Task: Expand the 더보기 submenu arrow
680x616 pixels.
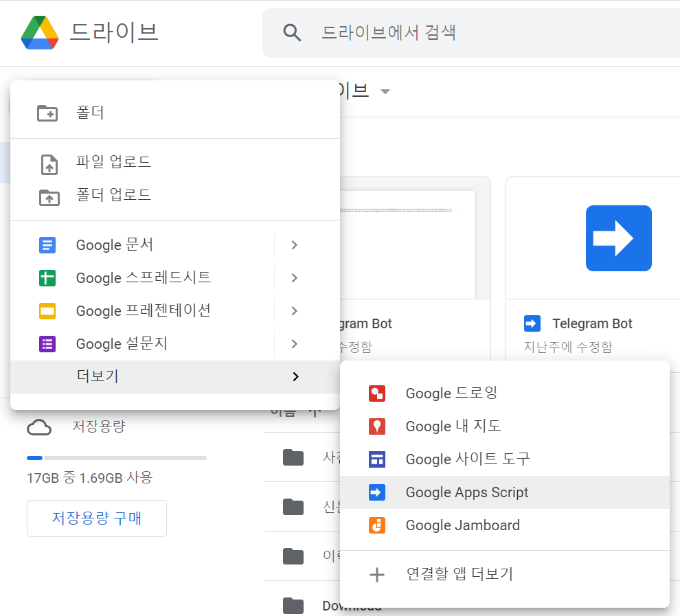Action: click(x=295, y=377)
